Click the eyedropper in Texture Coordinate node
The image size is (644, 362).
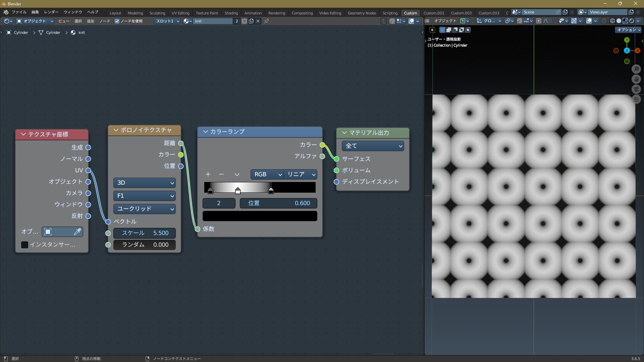(x=77, y=232)
